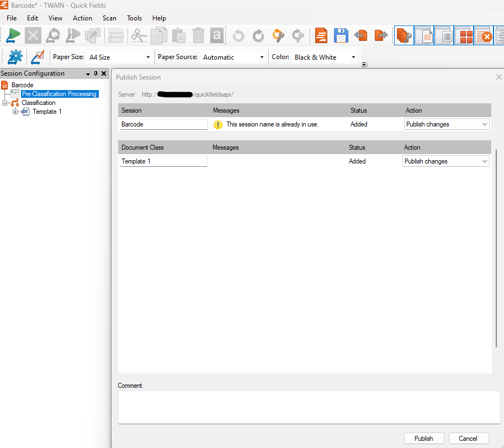Open scanner settings via blue gear icon

[x=15, y=57]
